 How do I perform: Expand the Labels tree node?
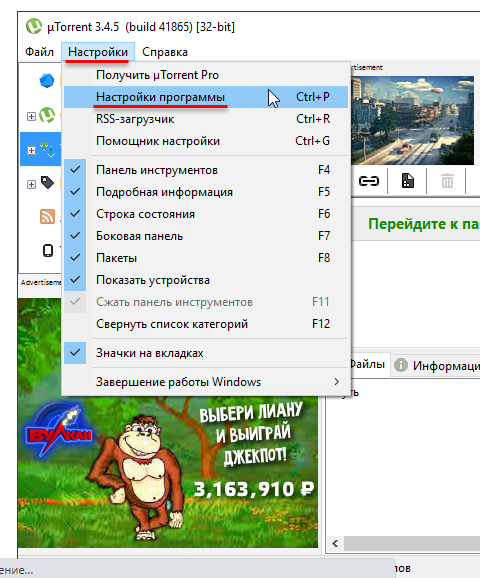point(31,184)
